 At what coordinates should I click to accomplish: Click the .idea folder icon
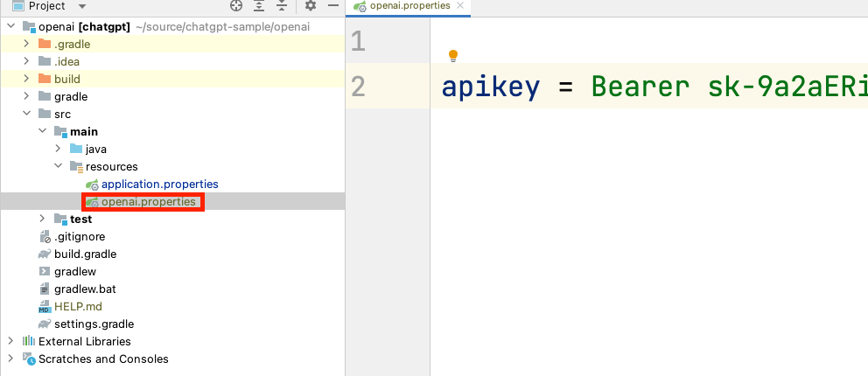coord(45,61)
